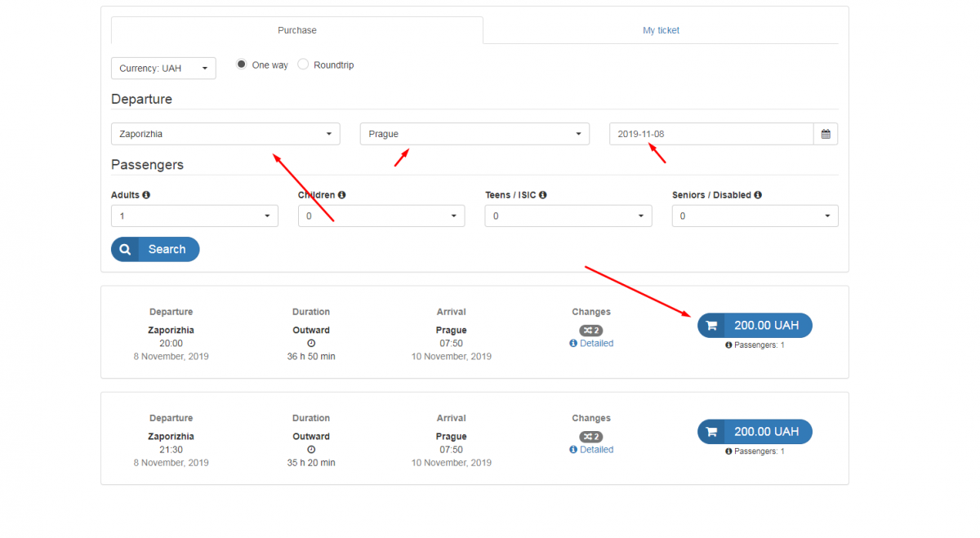The height and width of the screenshot is (538, 980).
Task: Click the Adults info icon
Action: click(x=146, y=195)
